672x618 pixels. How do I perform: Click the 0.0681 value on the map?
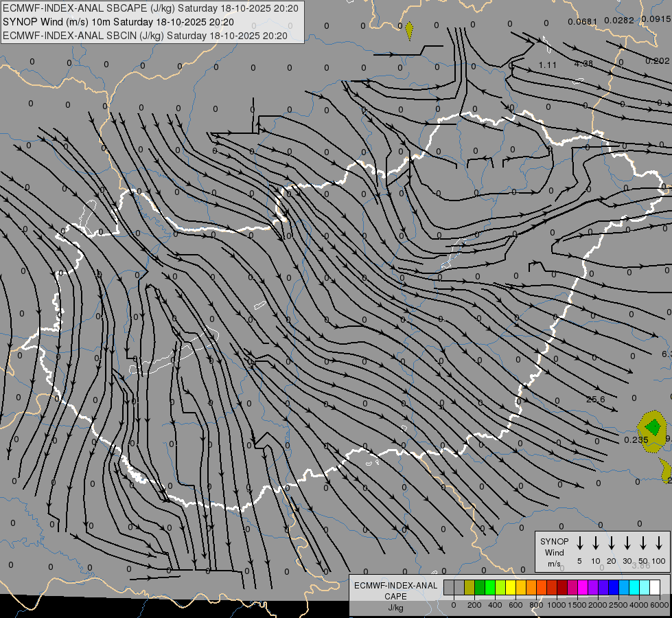tap(583, 21)
